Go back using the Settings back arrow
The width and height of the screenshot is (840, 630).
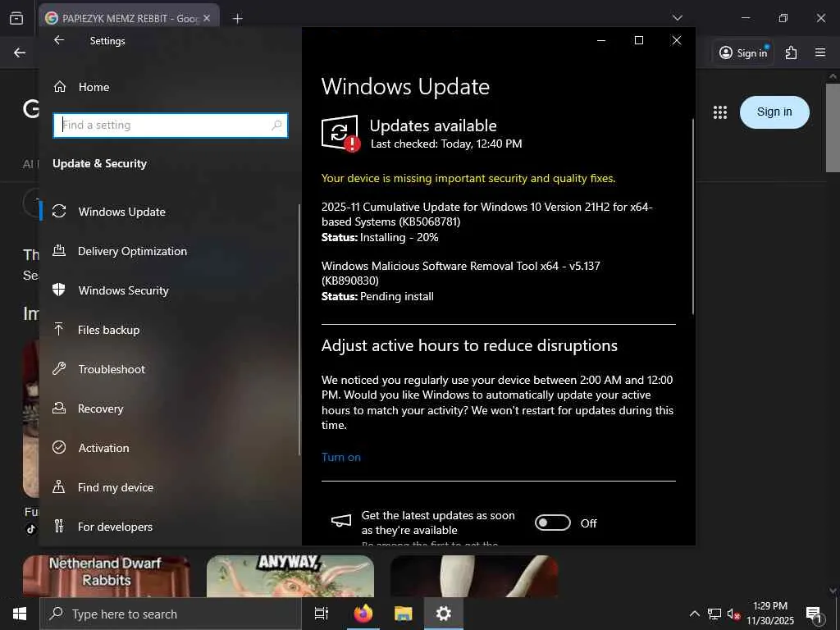coord(59,40)
